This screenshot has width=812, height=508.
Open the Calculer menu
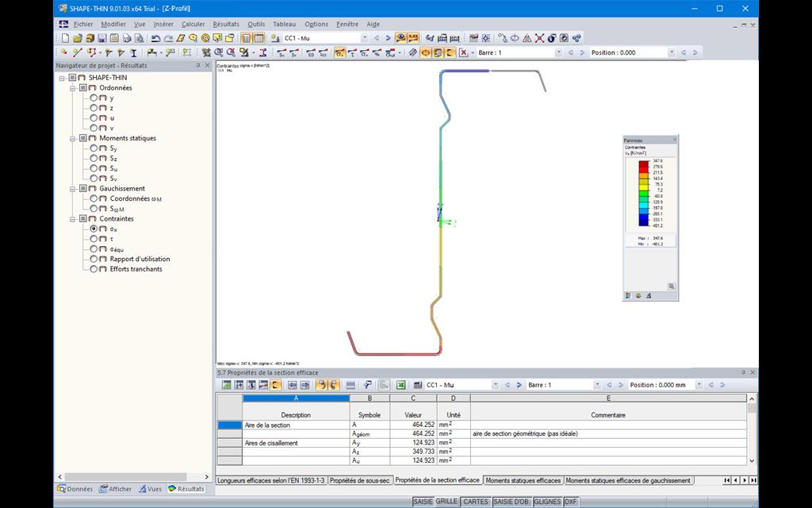(x=193, y=24)
